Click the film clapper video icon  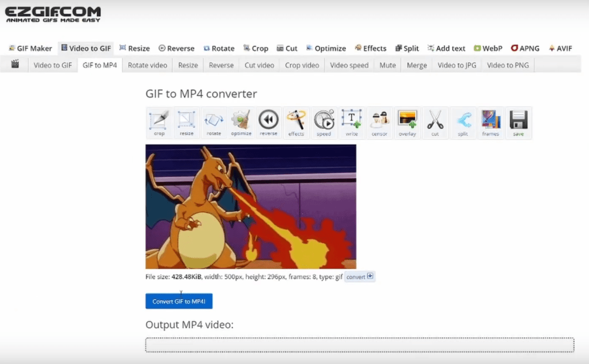pyautogui.click(x=15, y=64)
